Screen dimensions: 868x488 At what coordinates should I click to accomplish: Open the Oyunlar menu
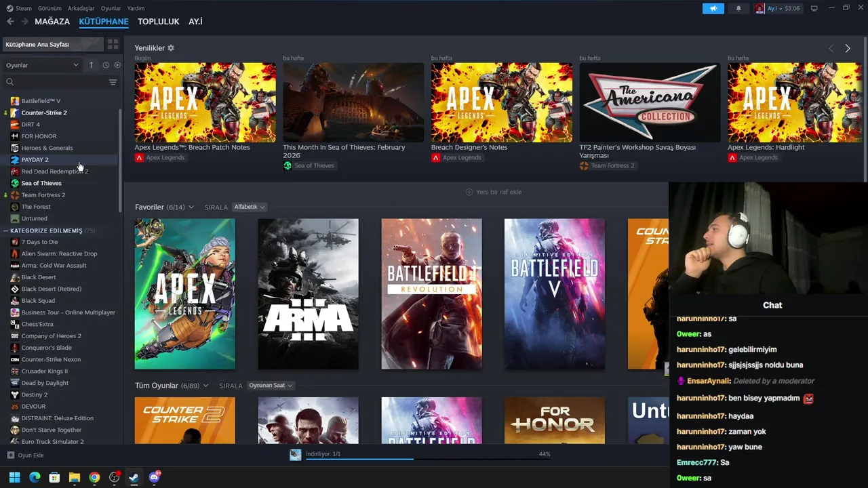pyautogui.click(x=111, y=8)
